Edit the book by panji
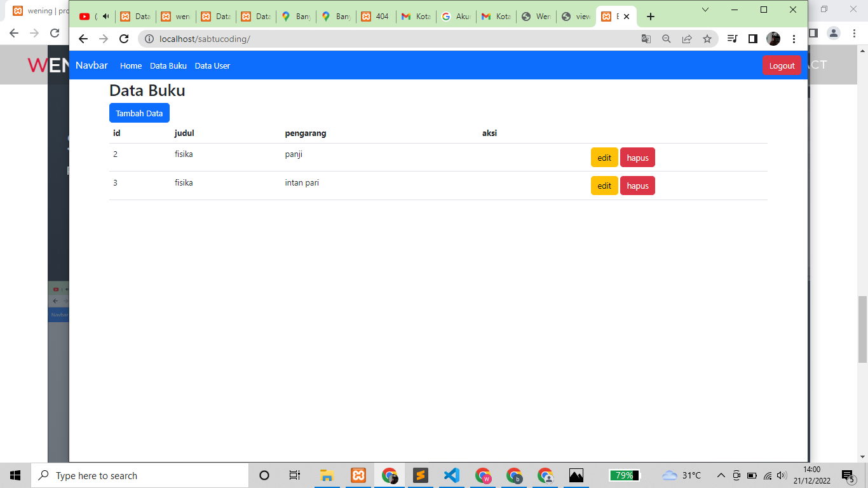Image resolution: width=868 pixels, height=488 pixels. 604,158
